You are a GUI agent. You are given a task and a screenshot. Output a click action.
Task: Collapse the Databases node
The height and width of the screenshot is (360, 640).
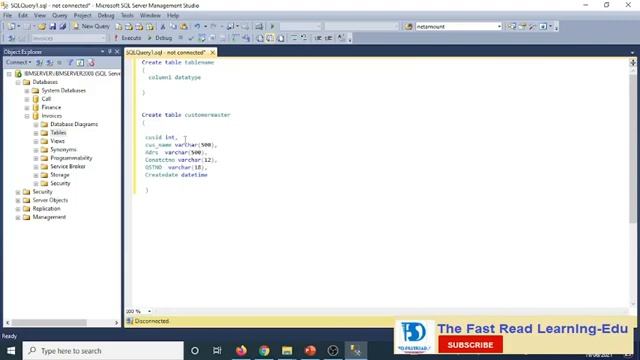click(18, 82)
